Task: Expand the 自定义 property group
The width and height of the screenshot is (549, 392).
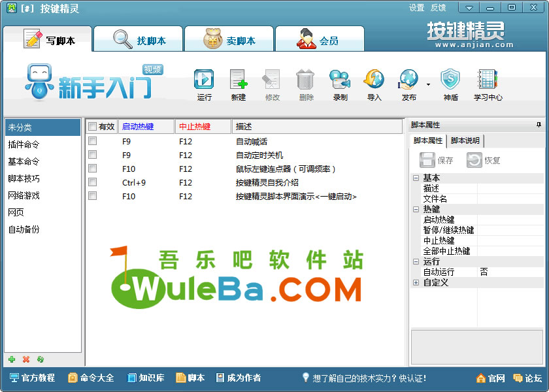Action: pyautogui.click(x=416, y=282)
